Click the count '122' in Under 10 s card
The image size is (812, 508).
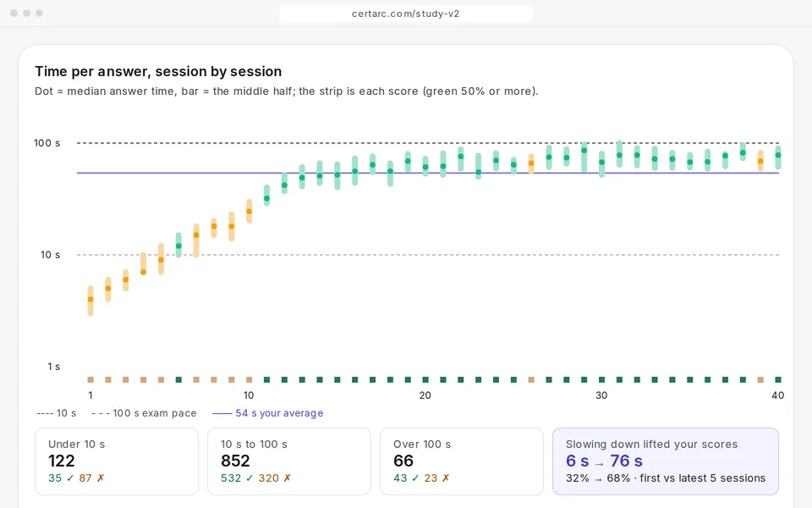[62, 461]
